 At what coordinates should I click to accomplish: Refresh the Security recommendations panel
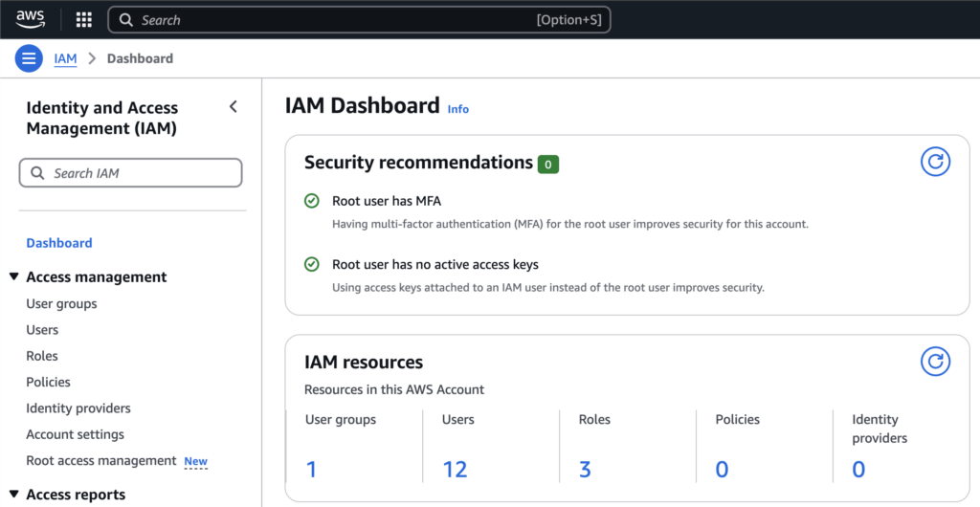point(935,162)
